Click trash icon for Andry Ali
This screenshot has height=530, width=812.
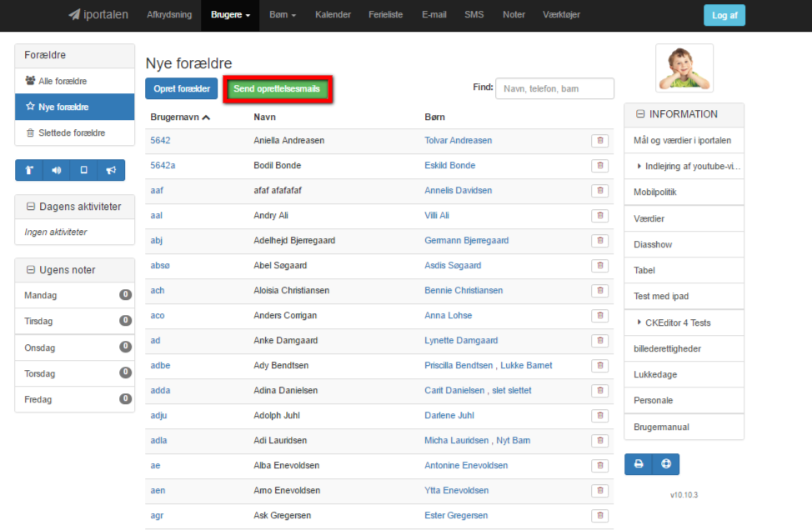point(599,215)
